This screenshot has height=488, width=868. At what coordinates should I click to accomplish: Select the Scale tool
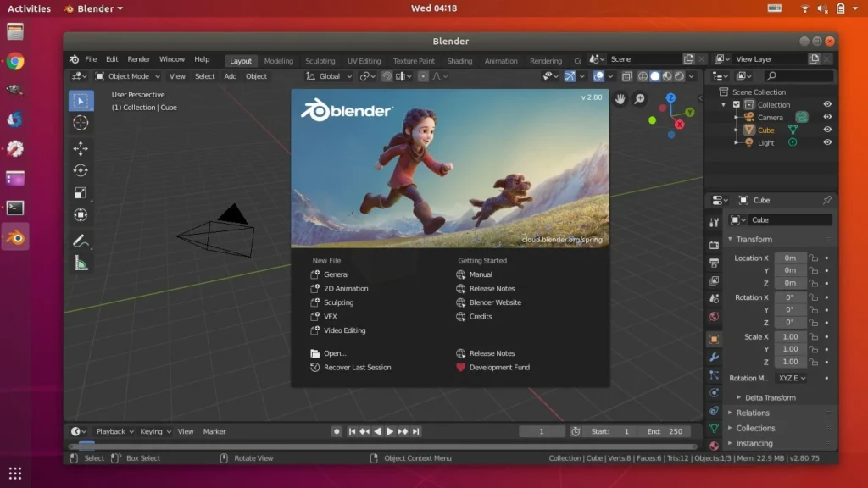[x=81, y=193]
